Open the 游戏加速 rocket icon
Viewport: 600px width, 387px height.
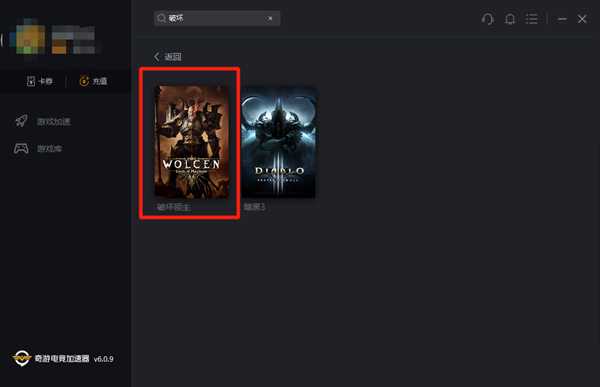[21, 121]
